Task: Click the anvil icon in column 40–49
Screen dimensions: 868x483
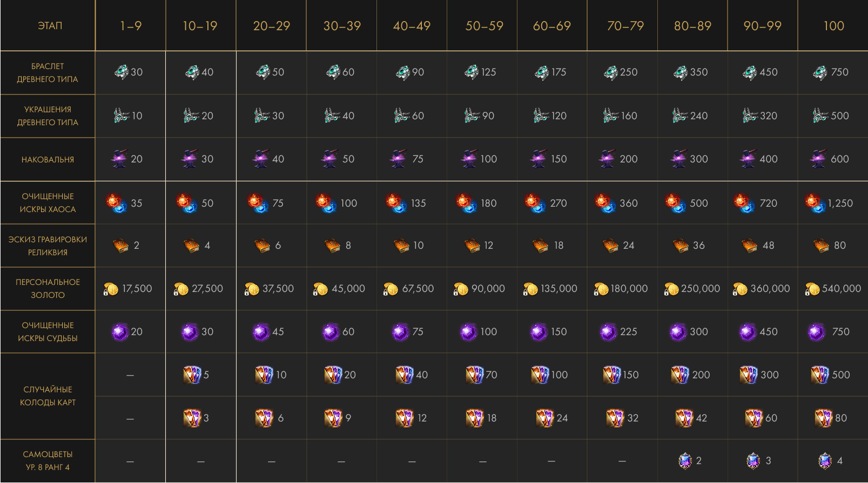Action: [x=399, y=159]
